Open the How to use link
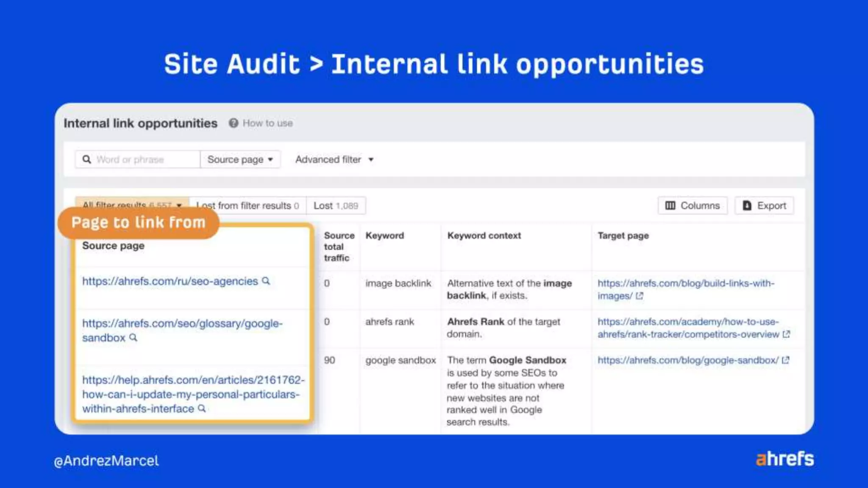 pyautogui.click(x=267, y=123)
